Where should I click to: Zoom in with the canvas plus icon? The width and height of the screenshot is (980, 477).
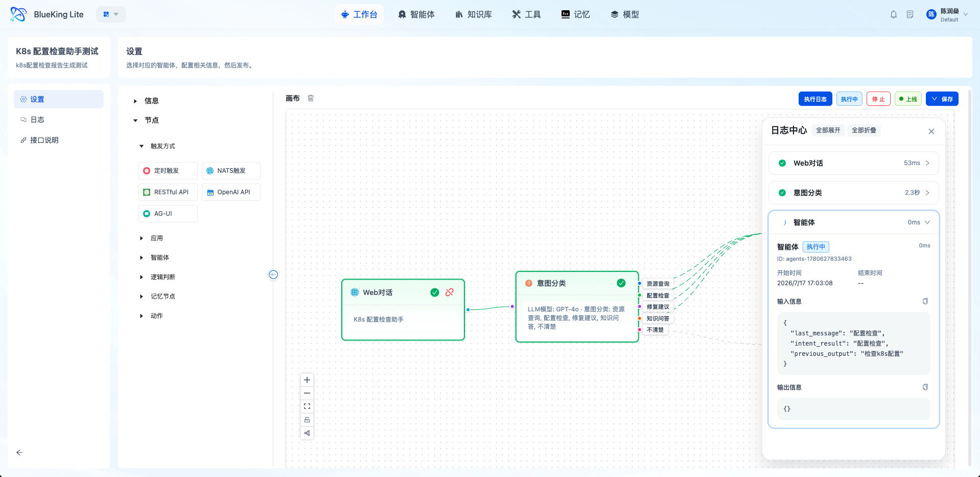(307, 380)
